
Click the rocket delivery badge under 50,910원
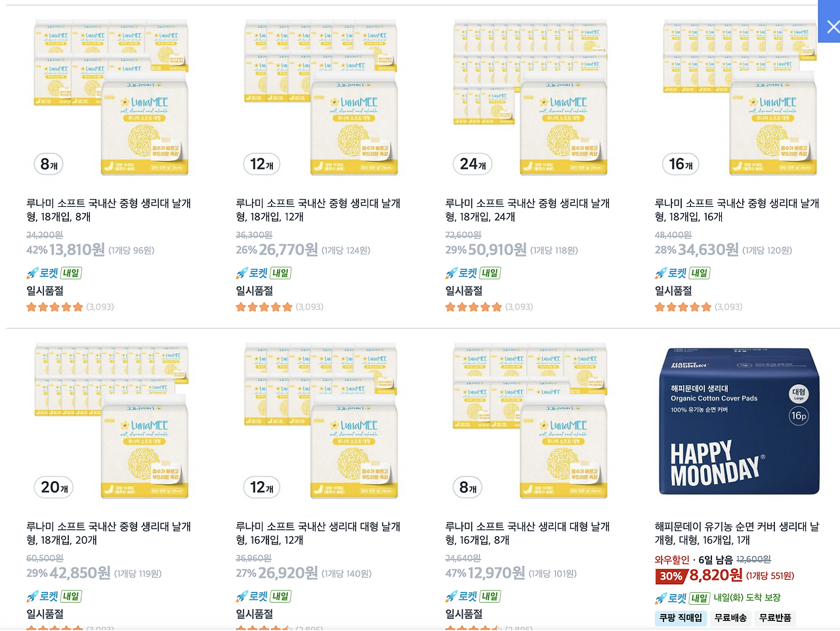(472, 273)
